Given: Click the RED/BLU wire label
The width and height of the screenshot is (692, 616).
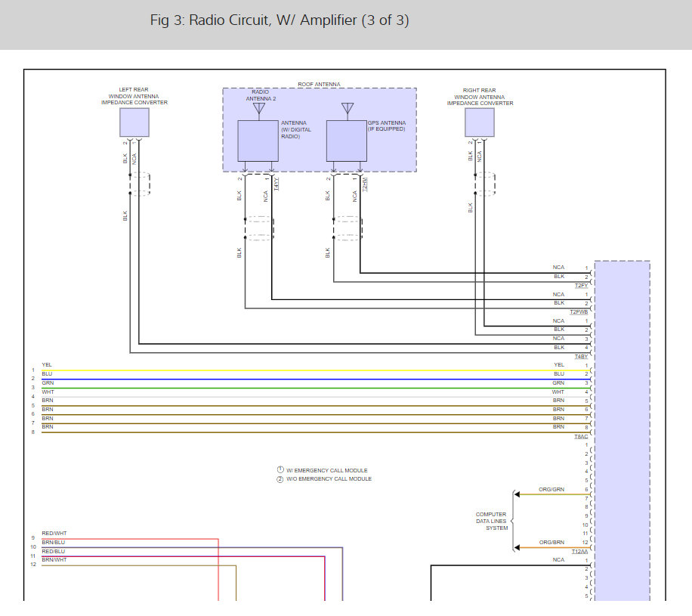Looking at the screenshot, I should click(x=54, y=552).
